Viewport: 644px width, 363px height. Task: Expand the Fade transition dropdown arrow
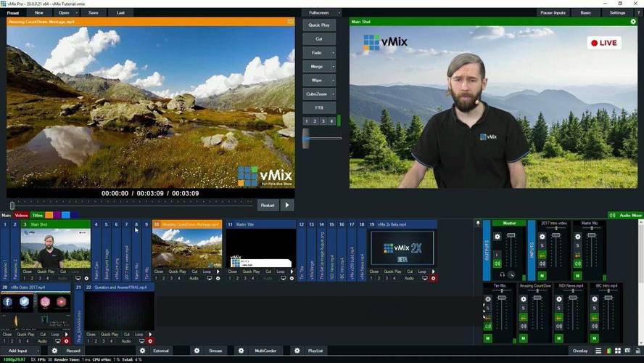coord(333,52)
